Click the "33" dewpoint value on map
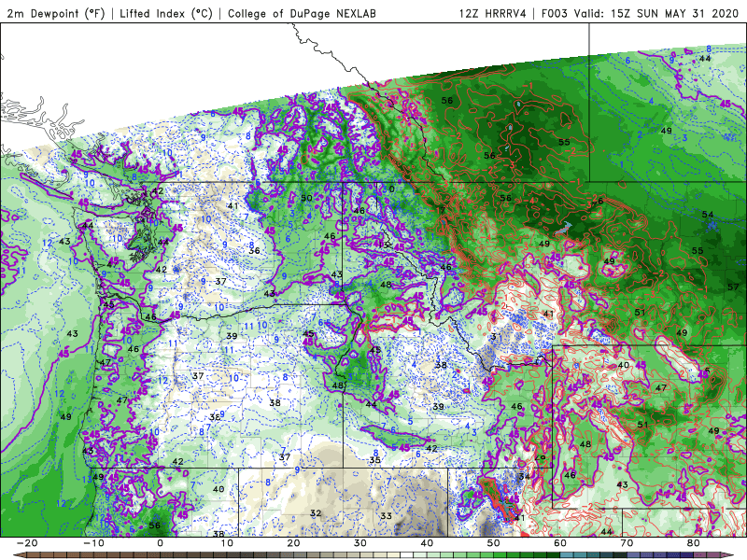The height and width of the screenshot is (560, 747). pos(386,516)
